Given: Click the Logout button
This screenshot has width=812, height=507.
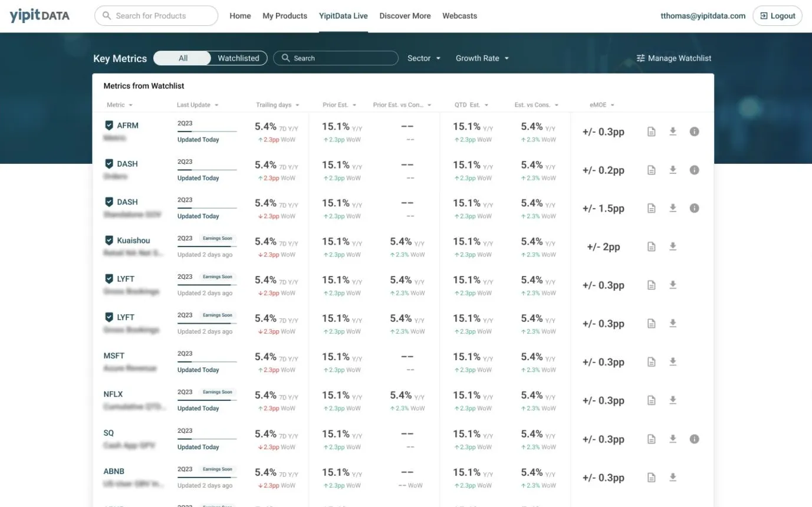Looking at the screenshot, I should [x=777, y=16].
